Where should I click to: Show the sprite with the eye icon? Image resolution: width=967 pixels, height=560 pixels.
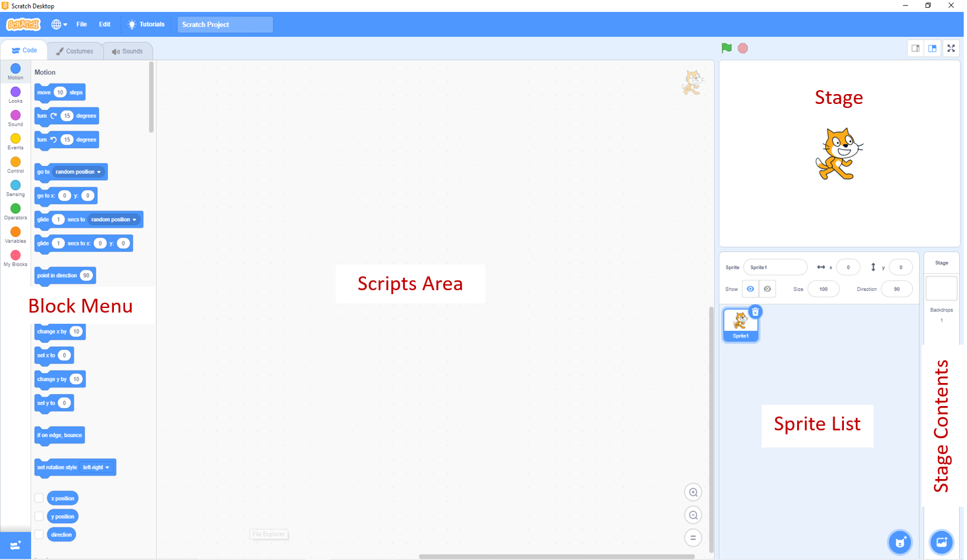coord(750,289)
